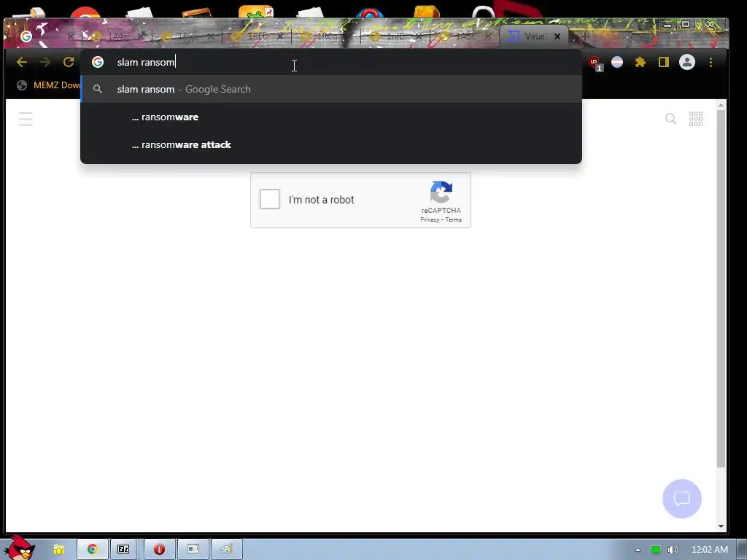Image resolution: width=747 pixels, height=560 pixels.
Task: Click the striped flag extension icon
Action: (x=617, y=62)
